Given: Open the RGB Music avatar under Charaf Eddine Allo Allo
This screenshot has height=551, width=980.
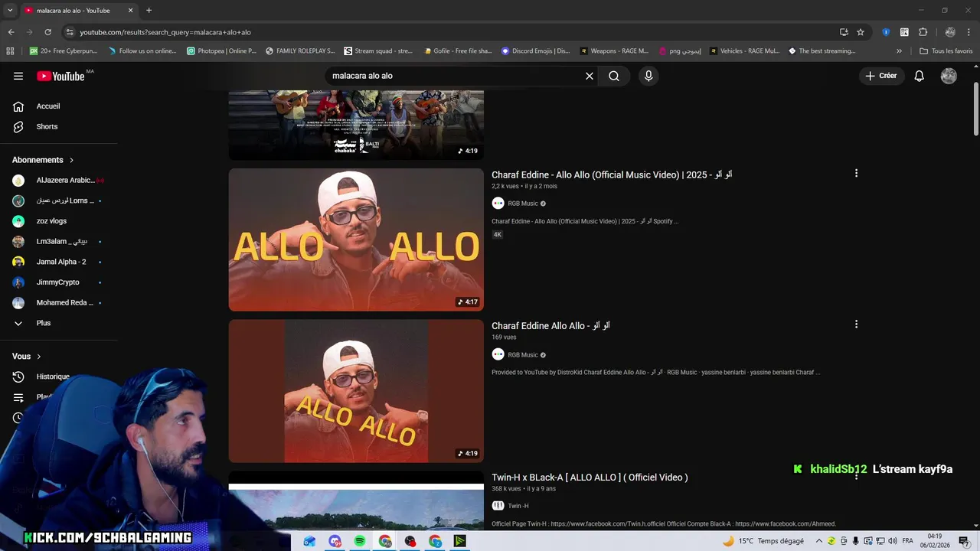Looking at the screenshot, I should pyautogui.click(x=498, y=355).
